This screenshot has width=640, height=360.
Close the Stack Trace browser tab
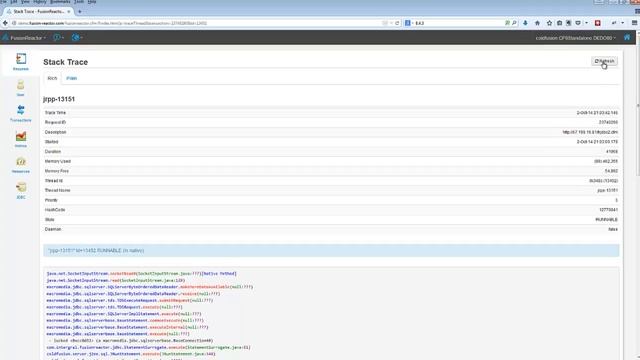pos(69,11)
